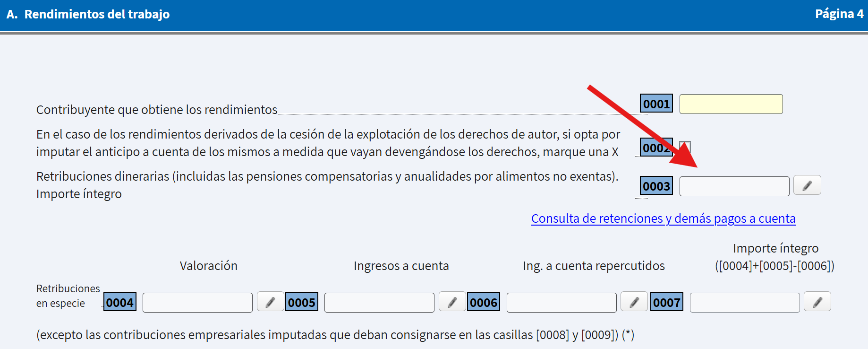Select the 0006 box label
This screenshot has height=349, width=868.
tap(484, 302)
